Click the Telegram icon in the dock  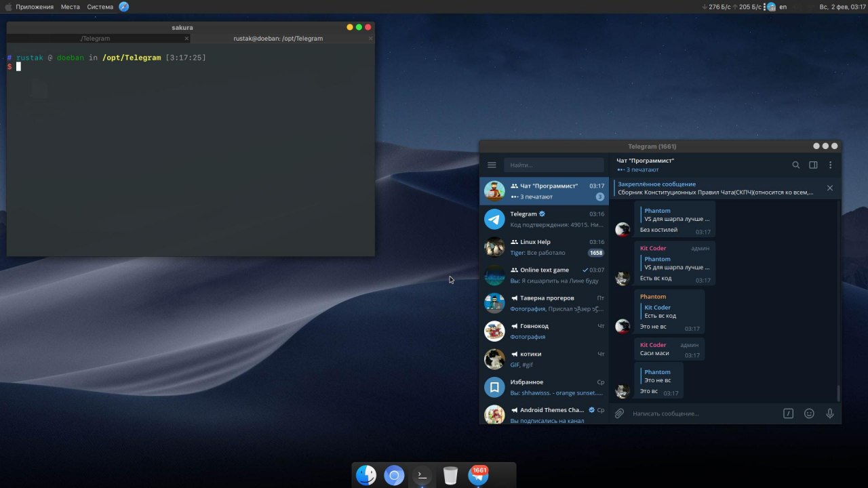point(479,474)
